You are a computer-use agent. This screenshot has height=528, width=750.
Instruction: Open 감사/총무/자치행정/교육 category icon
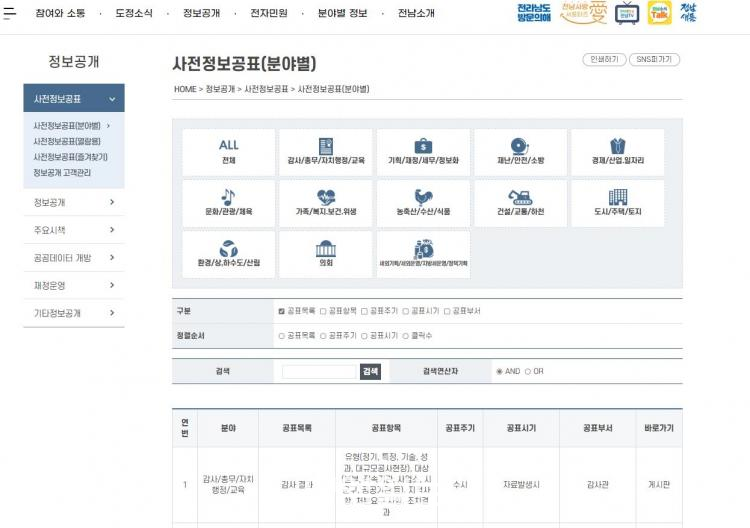click(325, 146)
